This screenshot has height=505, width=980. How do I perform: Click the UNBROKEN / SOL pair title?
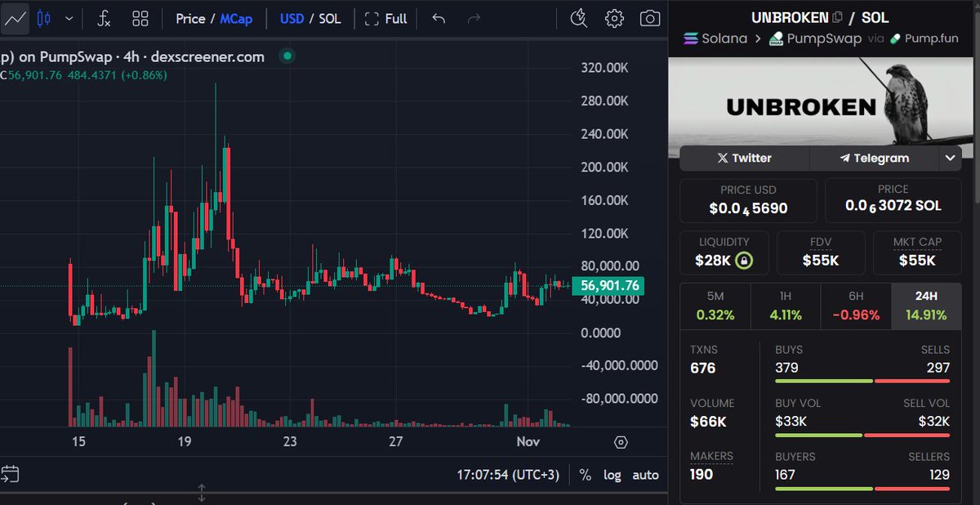(820, 17)
